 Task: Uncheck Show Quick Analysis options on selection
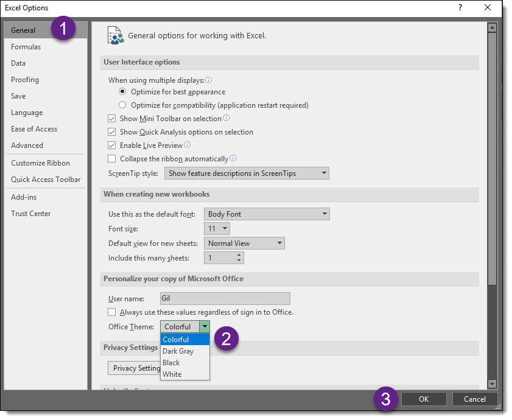111,132
